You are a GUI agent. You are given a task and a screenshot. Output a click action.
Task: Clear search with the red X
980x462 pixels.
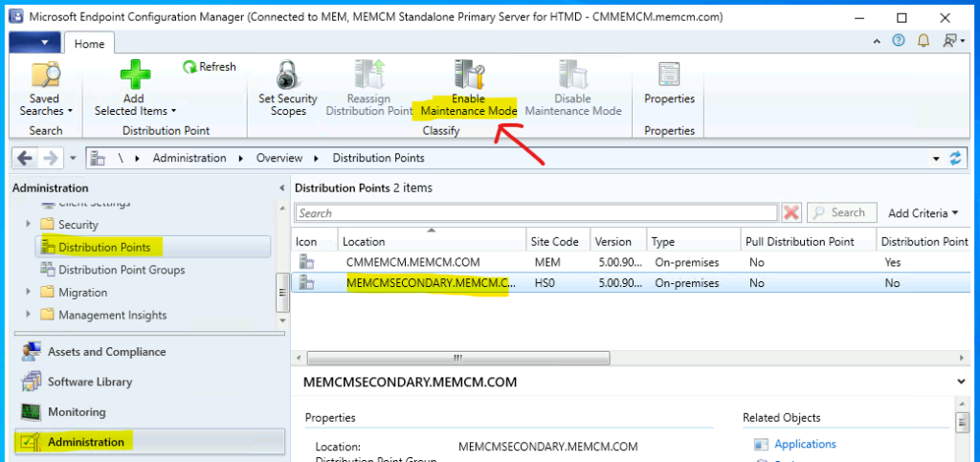[x=791, y=213]
